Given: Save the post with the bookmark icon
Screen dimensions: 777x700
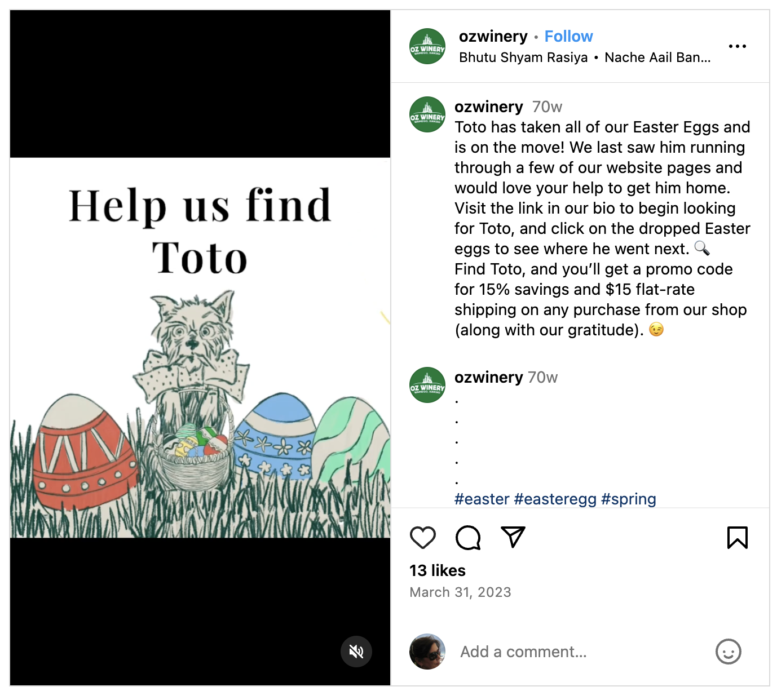Looking at the screenshot, I should pyautogui.click(x=737, y=538).
